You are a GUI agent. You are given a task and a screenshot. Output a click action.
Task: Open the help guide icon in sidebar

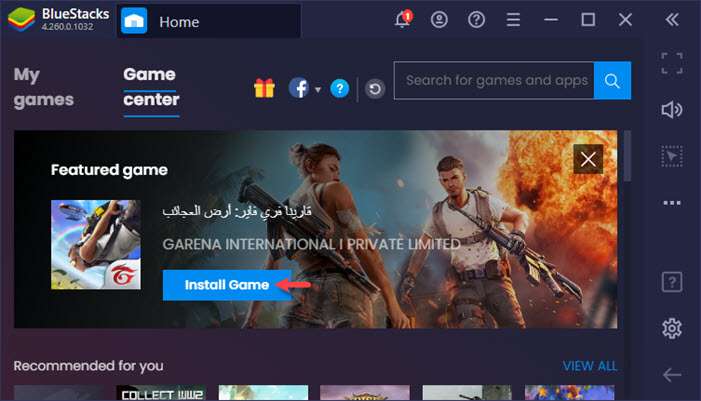[671, 282]
